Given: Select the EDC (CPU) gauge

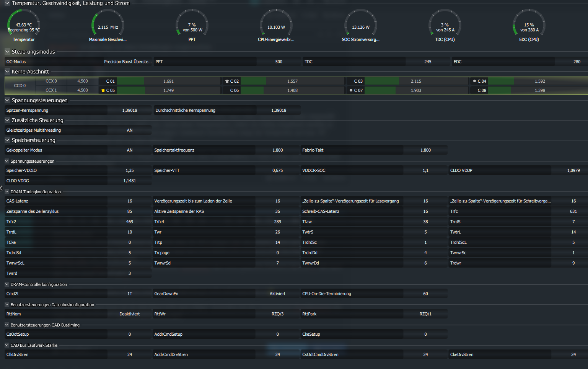Looking at the screenshot, I should (529, 25).
